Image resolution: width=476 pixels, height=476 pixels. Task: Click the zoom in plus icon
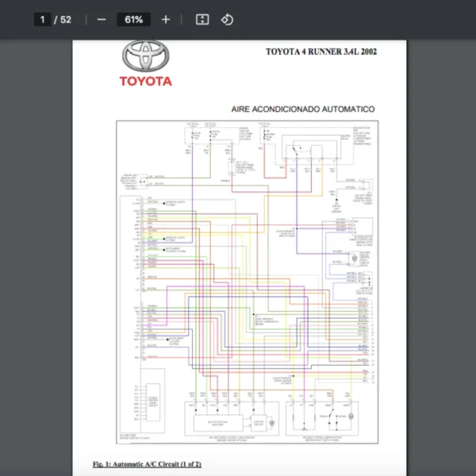[165, 19]
